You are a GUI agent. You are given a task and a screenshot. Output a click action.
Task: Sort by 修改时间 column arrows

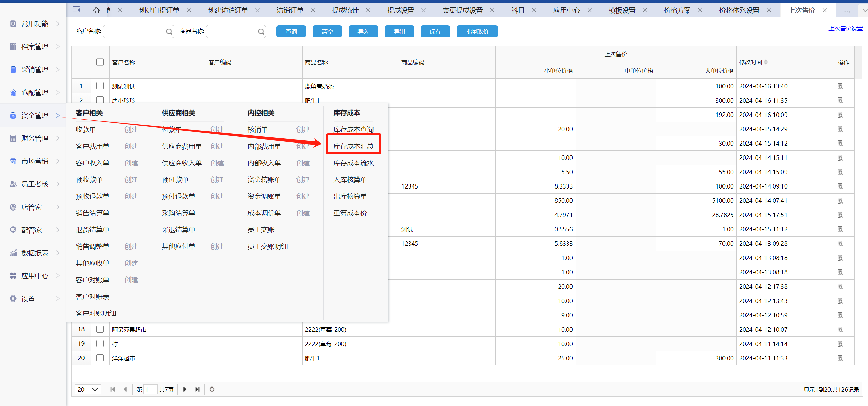pos(766,62)
